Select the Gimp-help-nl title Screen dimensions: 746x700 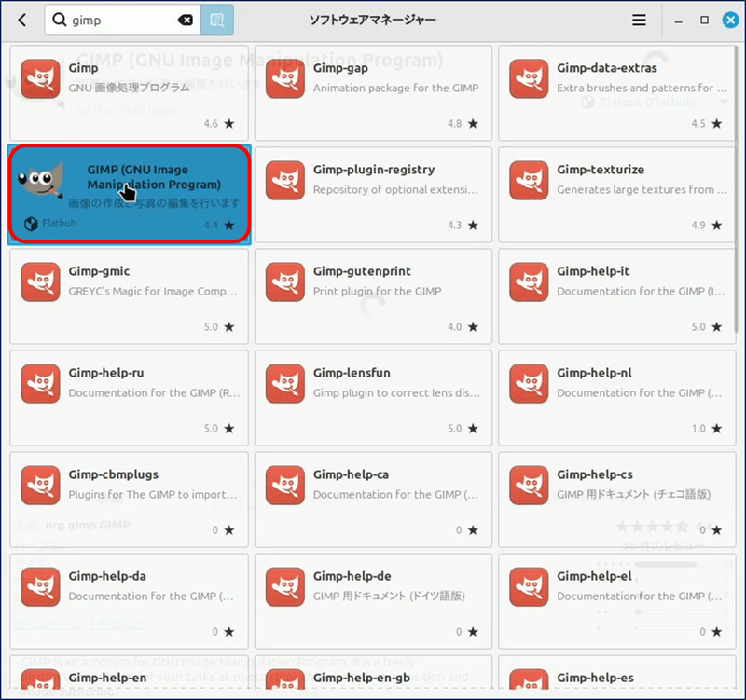595,373
